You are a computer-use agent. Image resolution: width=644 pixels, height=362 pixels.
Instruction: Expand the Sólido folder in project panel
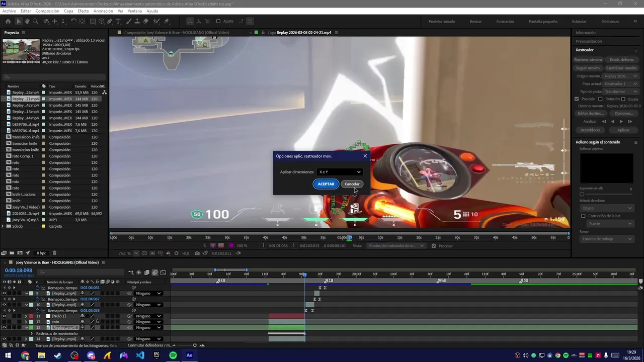(x=3, y=226)
